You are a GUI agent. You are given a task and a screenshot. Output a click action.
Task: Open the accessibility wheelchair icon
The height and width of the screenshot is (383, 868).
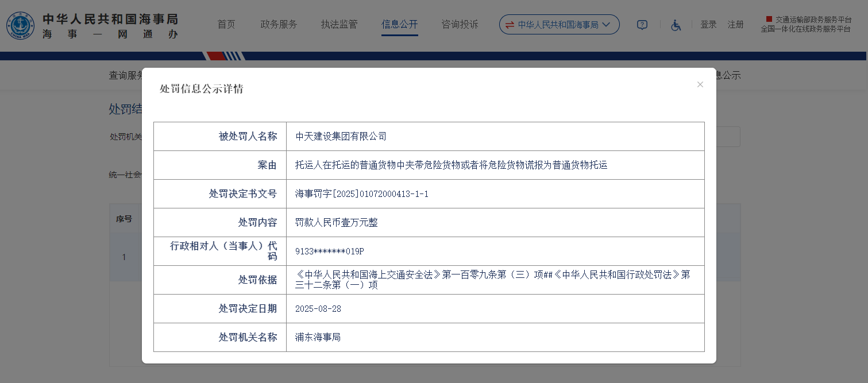pos(676,25)
